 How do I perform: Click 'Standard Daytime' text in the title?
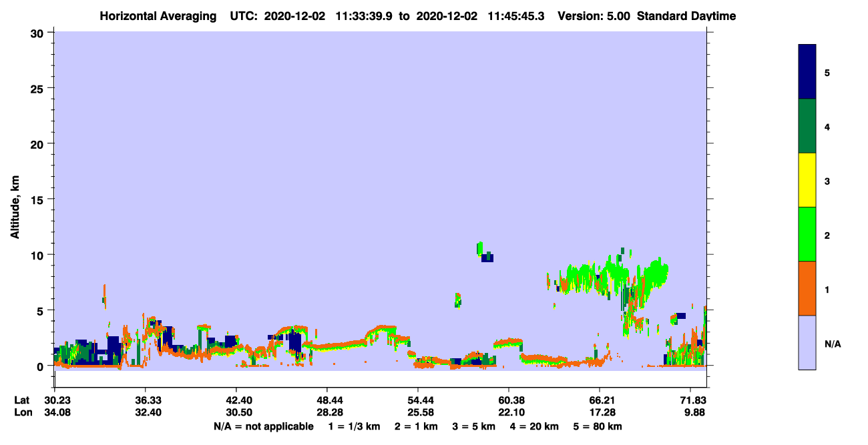tap(686, 16)
